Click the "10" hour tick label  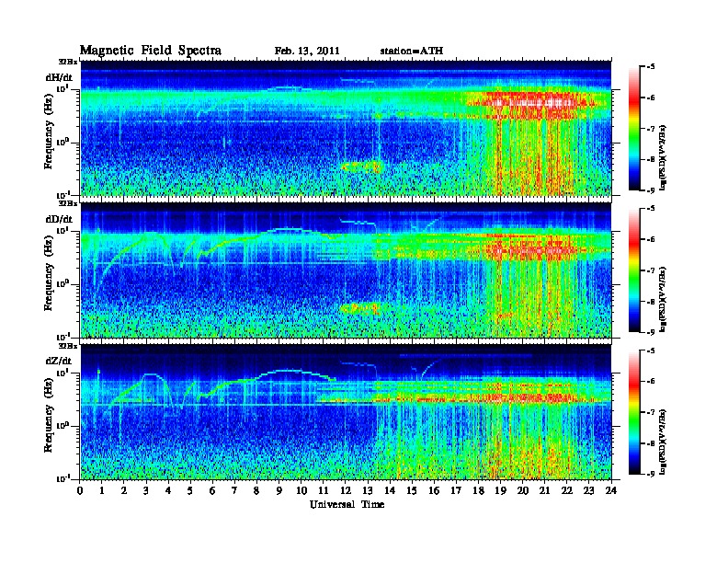301,491
